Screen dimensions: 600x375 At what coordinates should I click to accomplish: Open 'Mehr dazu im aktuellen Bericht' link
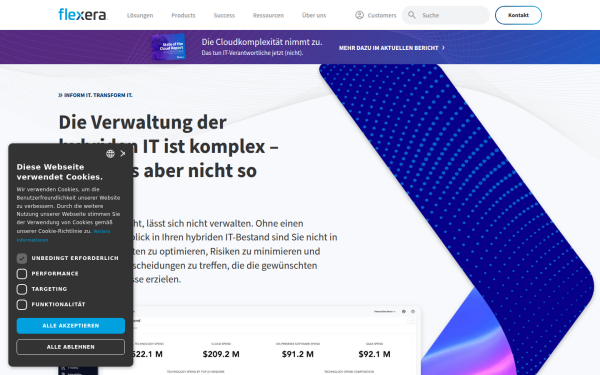(x=388, y=48)
